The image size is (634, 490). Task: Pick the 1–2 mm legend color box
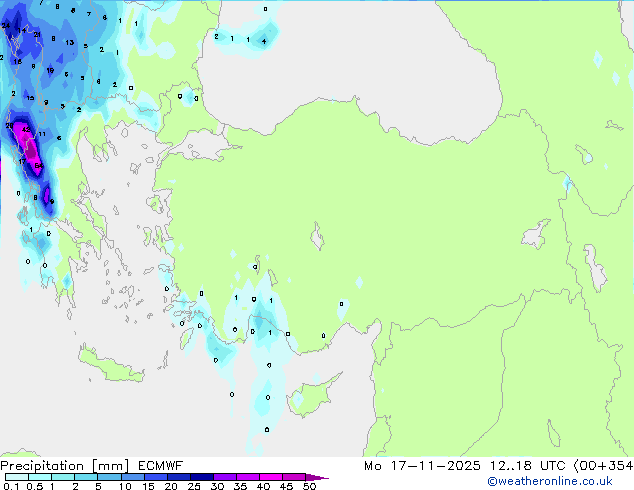(63, 477)
